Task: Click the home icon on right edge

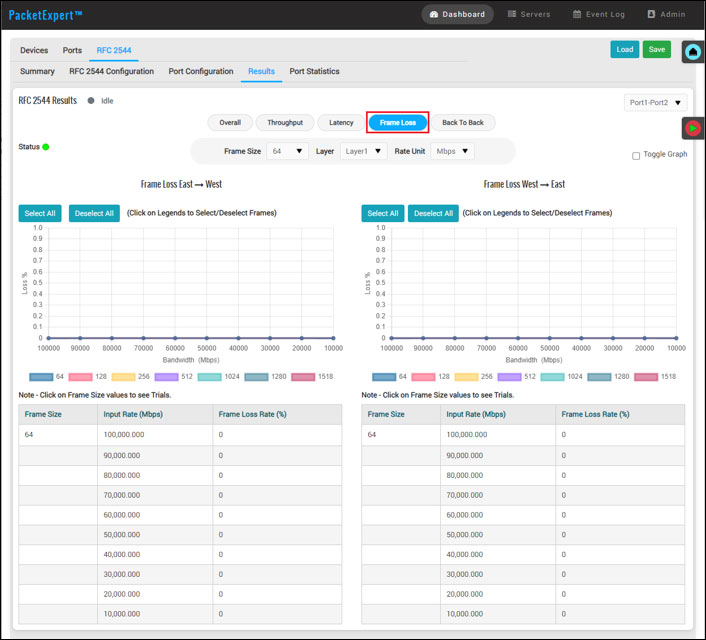Action: pyautogui.click(x=693, y=52)
